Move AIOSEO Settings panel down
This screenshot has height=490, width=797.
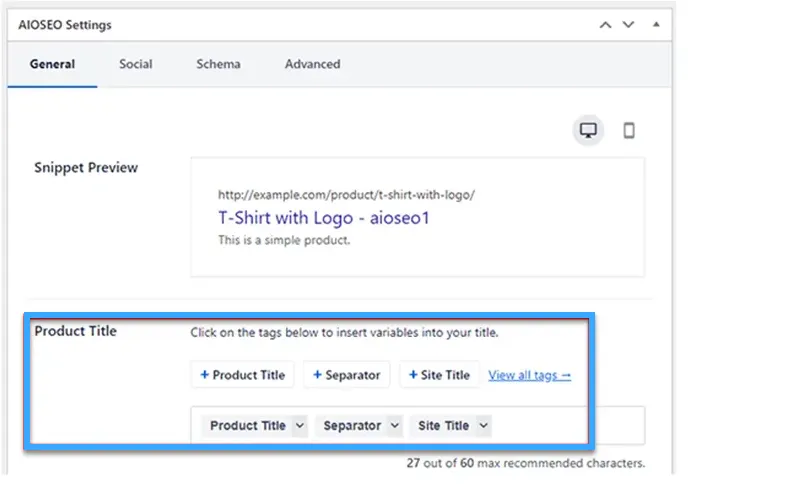(x=629, y=25)
